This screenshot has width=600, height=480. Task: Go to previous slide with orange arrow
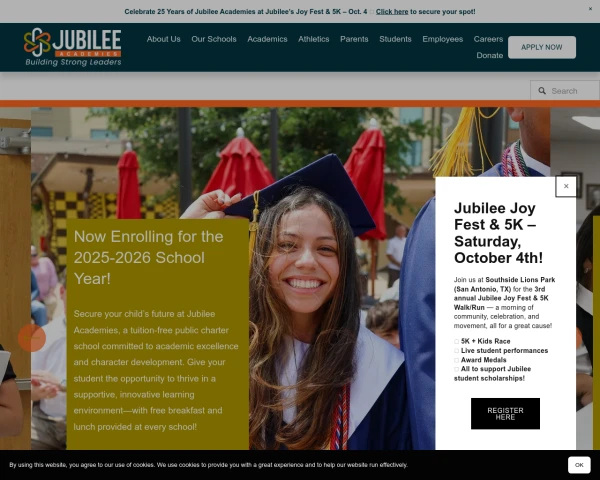coord(32,338)
